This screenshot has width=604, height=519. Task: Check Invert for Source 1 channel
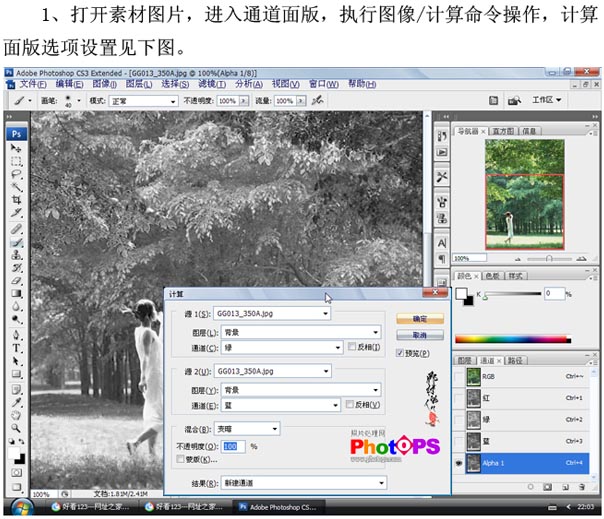pos(351,346)
